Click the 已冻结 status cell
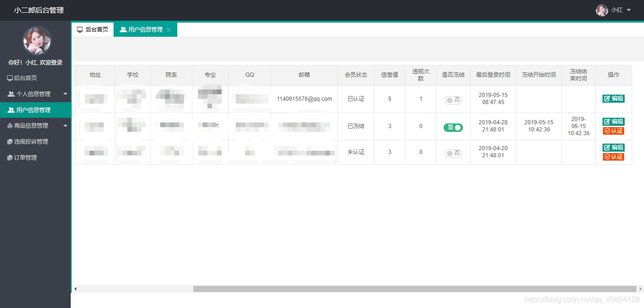644x308 pixels. [356, 126]
